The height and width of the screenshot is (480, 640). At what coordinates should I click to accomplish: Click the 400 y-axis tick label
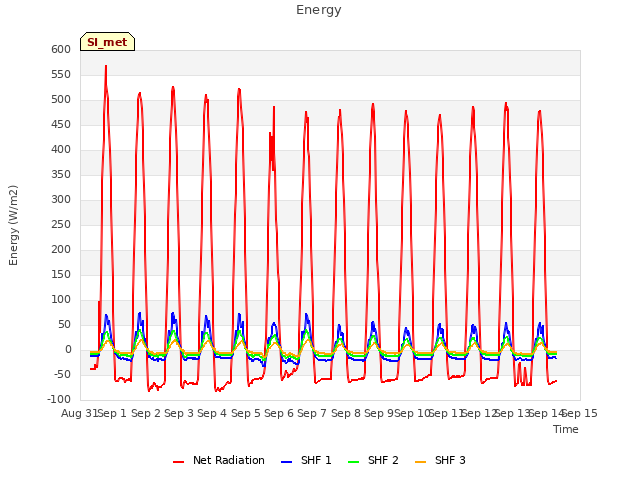(x=61, y=149)
